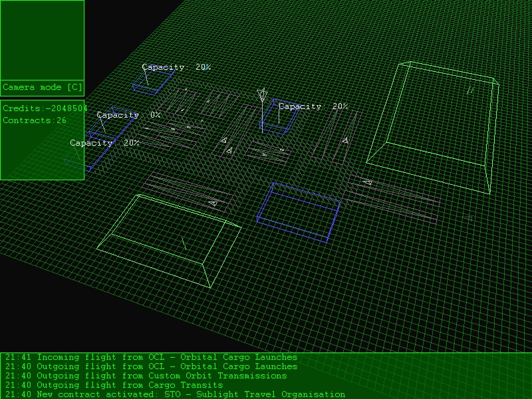The image size is (532, 399).
Task: Select the ship on the pad nearest the huge green building
Action: click(x=345, y=140)
